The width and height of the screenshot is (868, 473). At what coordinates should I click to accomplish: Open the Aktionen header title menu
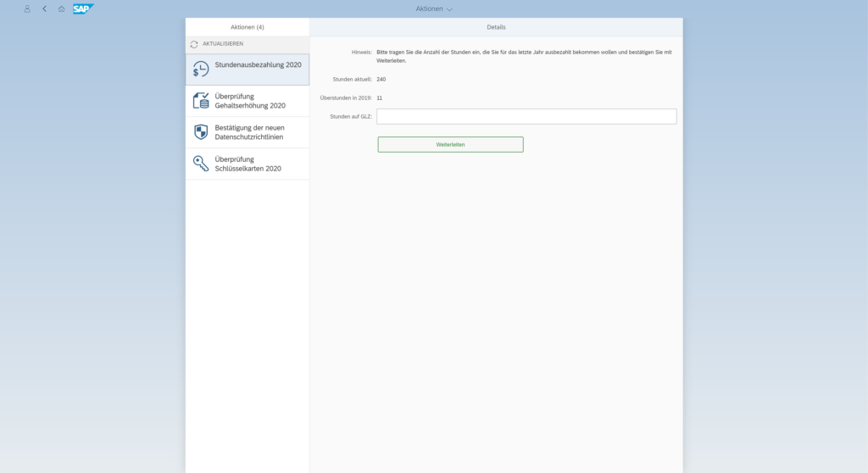pyautogui.click(x=429, y=8)
